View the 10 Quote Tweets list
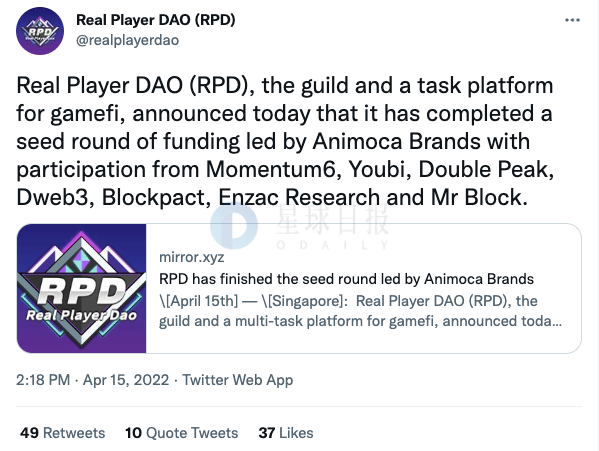The width and height of the screenshot is (599, 451). (181, 433)
